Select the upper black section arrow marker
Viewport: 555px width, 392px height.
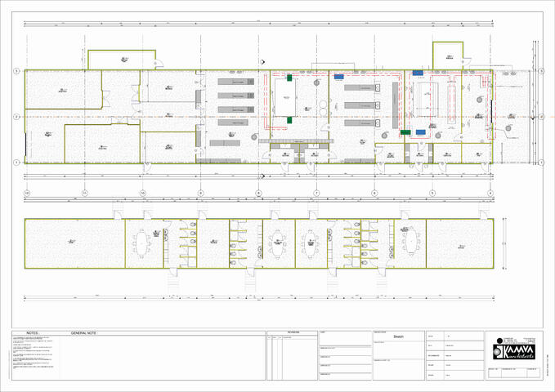tap(262, 61)
